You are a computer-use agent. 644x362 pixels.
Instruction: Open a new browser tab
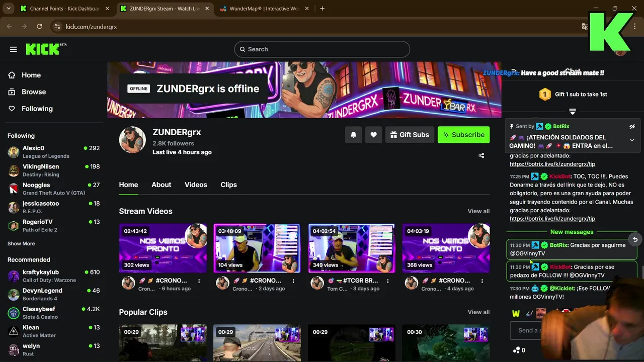pos(323,9)
